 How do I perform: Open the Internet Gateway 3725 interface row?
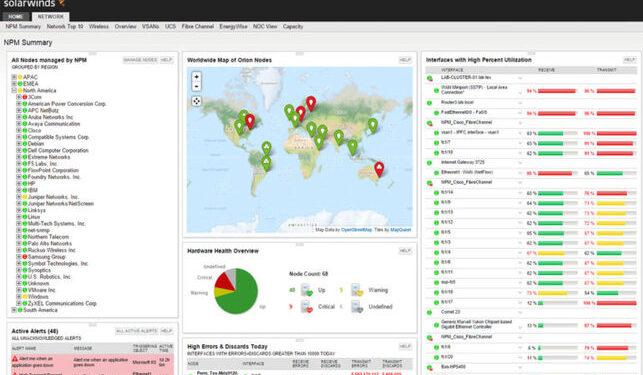pyautogui.click(x=531, y=162)
